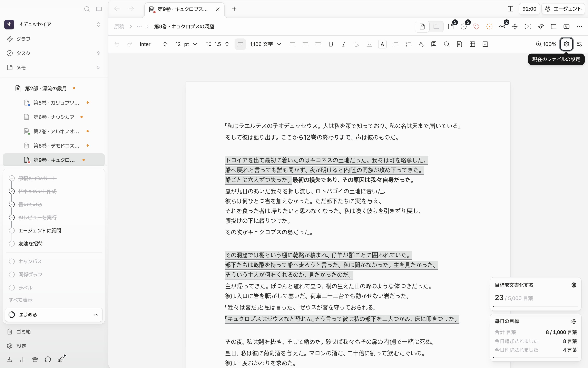Open the pt font size unit dropdown
The image size is (588, 368).
[x=191, y=44]
